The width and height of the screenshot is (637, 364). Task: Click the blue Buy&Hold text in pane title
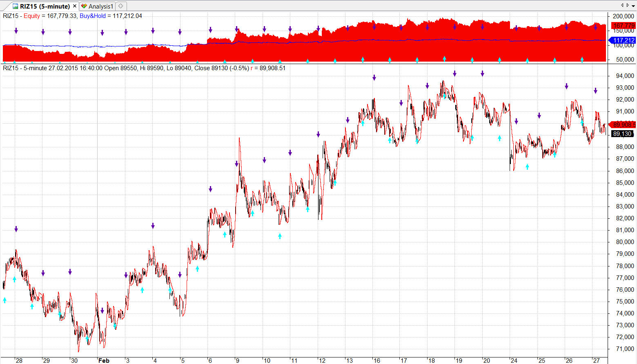click(92, 16)
